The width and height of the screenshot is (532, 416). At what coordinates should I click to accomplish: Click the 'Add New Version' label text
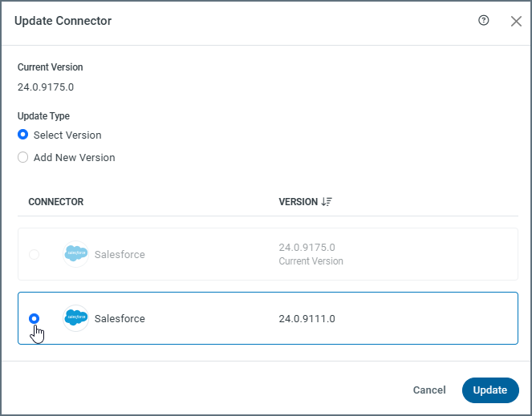pos(74,157)
